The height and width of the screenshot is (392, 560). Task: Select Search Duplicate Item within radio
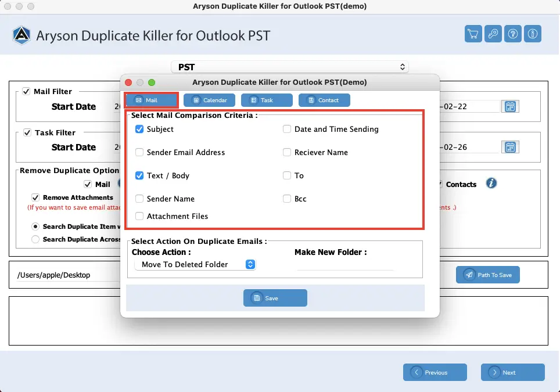(x=35, y=226)
